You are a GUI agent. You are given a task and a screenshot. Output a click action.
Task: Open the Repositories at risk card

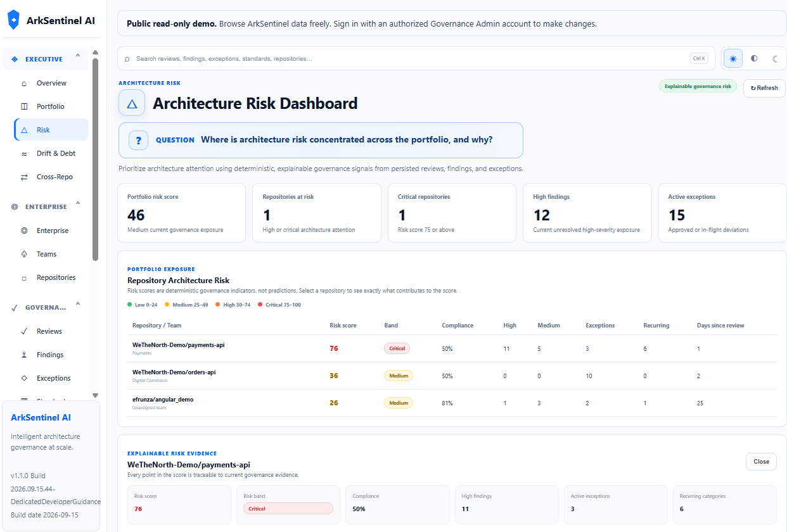click(x=317, y=213)
